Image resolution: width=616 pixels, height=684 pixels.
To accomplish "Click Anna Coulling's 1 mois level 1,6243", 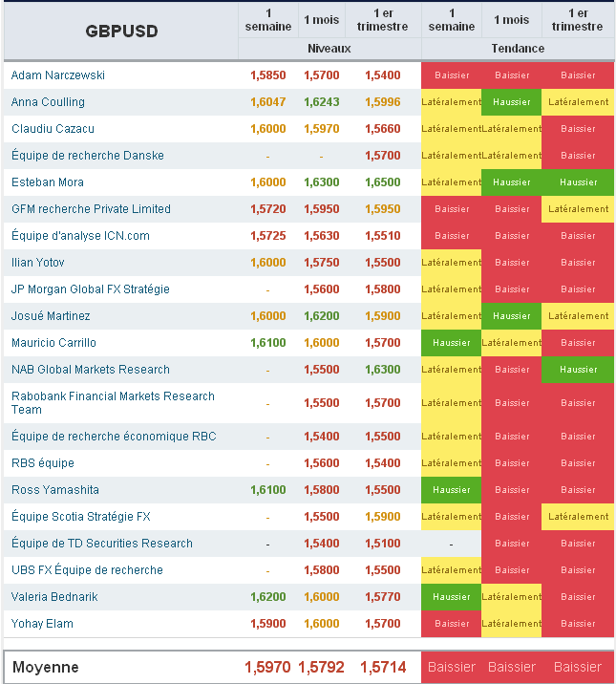I will pyautogui.click(x=322, y=102).
